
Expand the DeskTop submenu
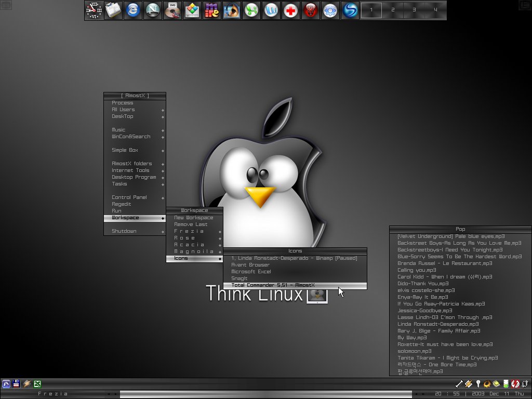coord(135,116)
